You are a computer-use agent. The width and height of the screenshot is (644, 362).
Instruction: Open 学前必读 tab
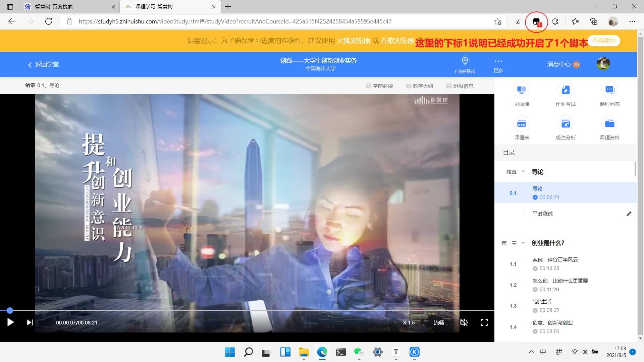click(379, 86)
